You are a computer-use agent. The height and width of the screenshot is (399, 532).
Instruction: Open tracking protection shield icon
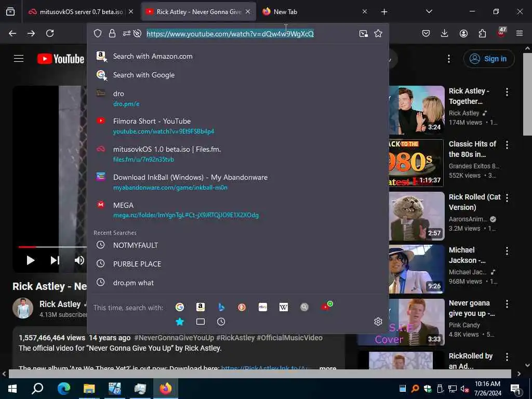[x=98, y=33]
